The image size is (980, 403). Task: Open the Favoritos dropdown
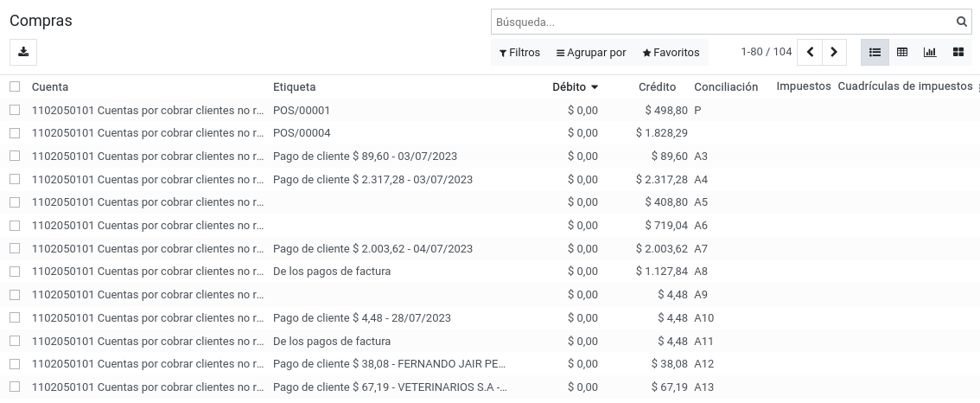pos(671,53)
